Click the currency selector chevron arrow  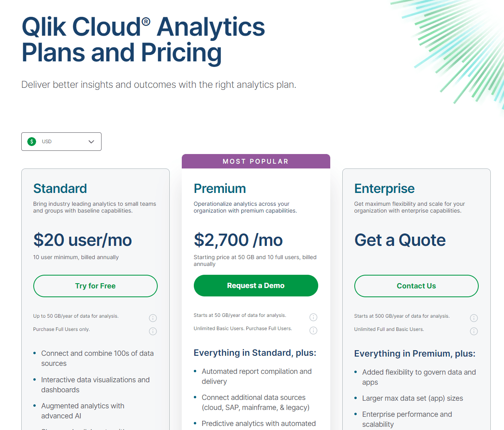coord(91,141)
